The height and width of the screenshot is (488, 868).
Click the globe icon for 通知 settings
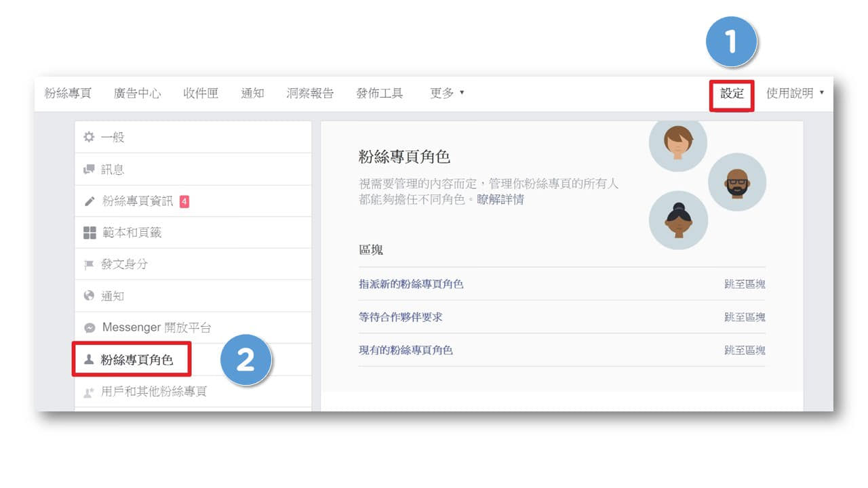88,296
